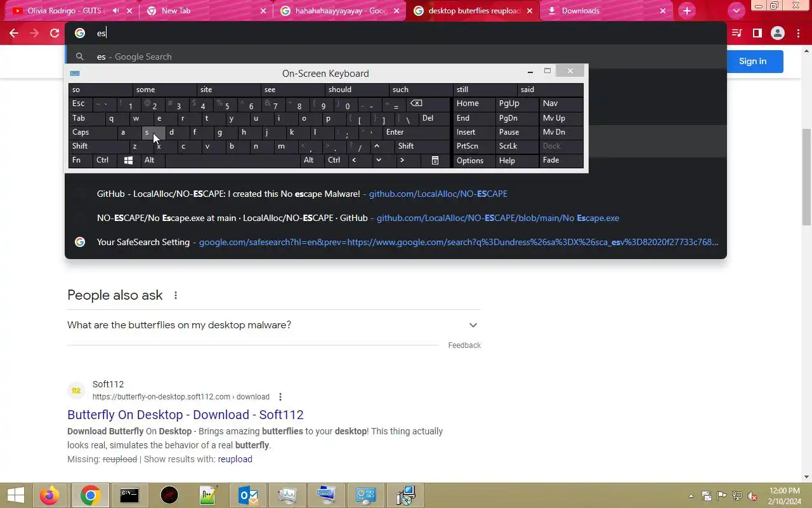Open tab search dropdown arrow in Chrome
This screenshot has width=812, height=508.
coord(736,11)
